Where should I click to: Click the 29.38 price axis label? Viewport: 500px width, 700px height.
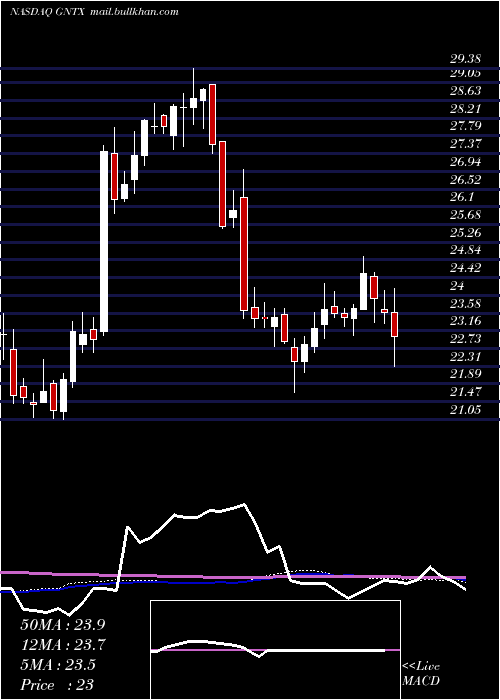pyautogui.click(x=464, y=59)
